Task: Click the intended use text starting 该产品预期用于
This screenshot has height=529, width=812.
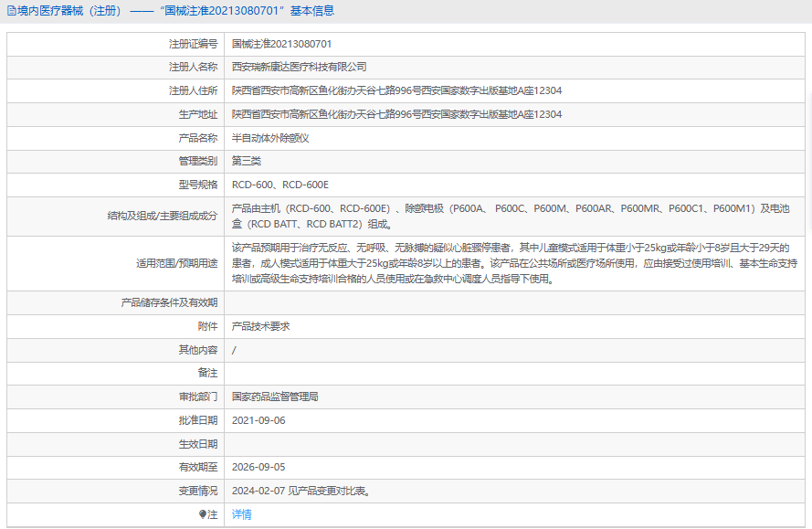Action: [514, 263]
